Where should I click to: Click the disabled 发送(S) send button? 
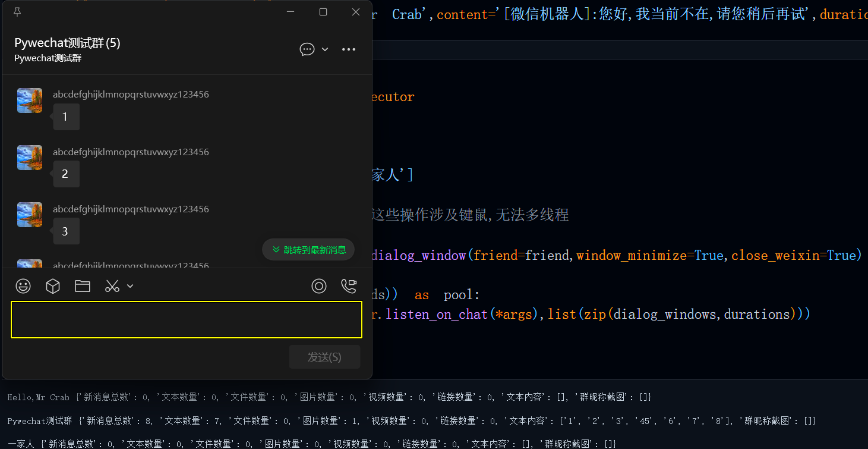(x=324, y=357)
